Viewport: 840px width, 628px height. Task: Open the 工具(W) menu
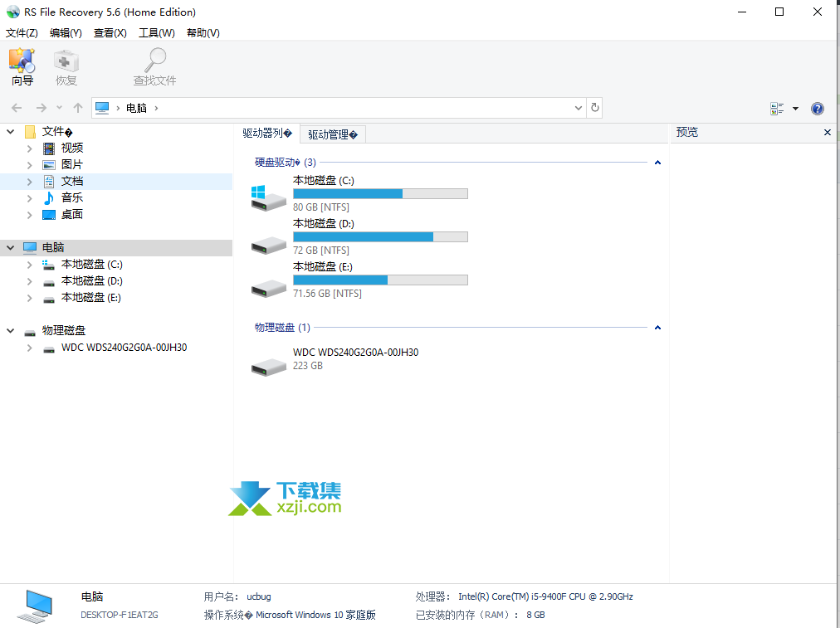click(x=157, y=33)
